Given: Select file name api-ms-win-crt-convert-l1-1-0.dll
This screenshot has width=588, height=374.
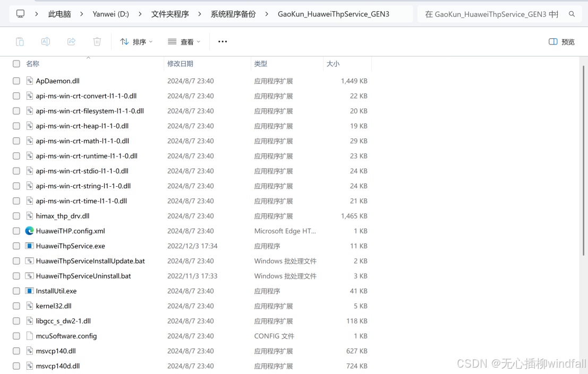Looking at the screenshot, I should [x=86, y=96].
